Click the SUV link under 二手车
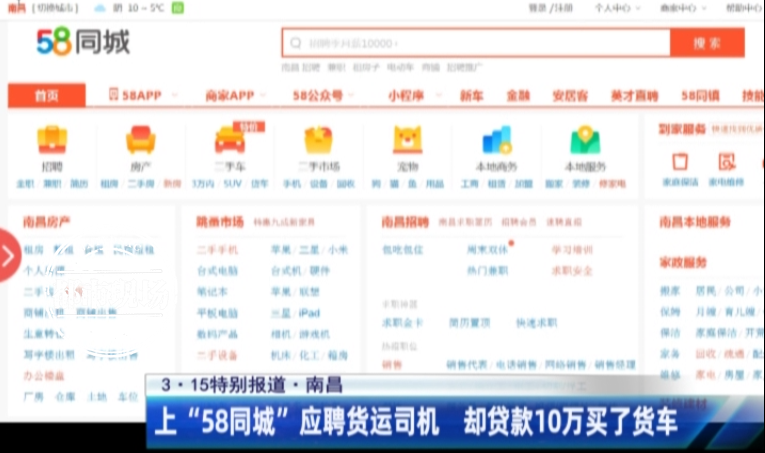The width and height of the screenshot is (765, 453). tap(233, 184)
